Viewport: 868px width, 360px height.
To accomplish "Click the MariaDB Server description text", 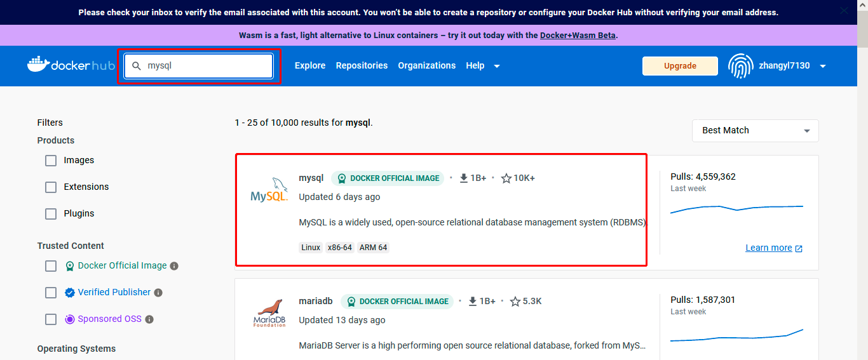I will pyautogui.click(x=472, y=346).
